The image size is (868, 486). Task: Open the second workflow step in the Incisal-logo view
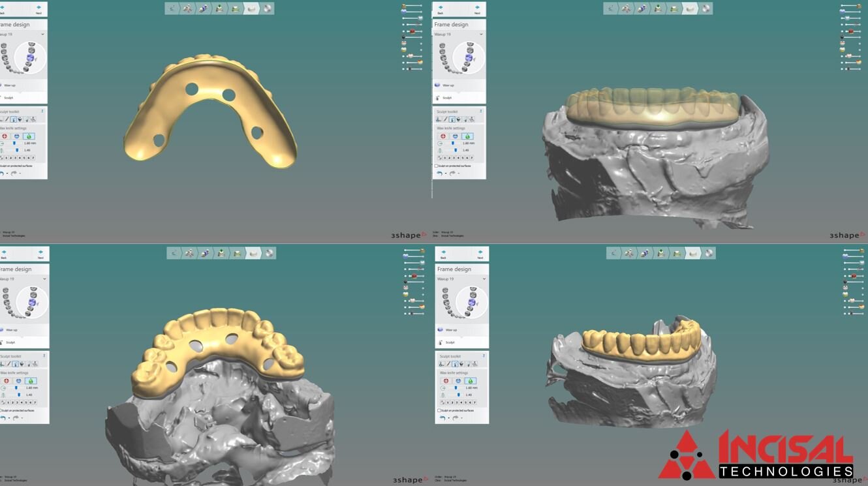point(630,252)
